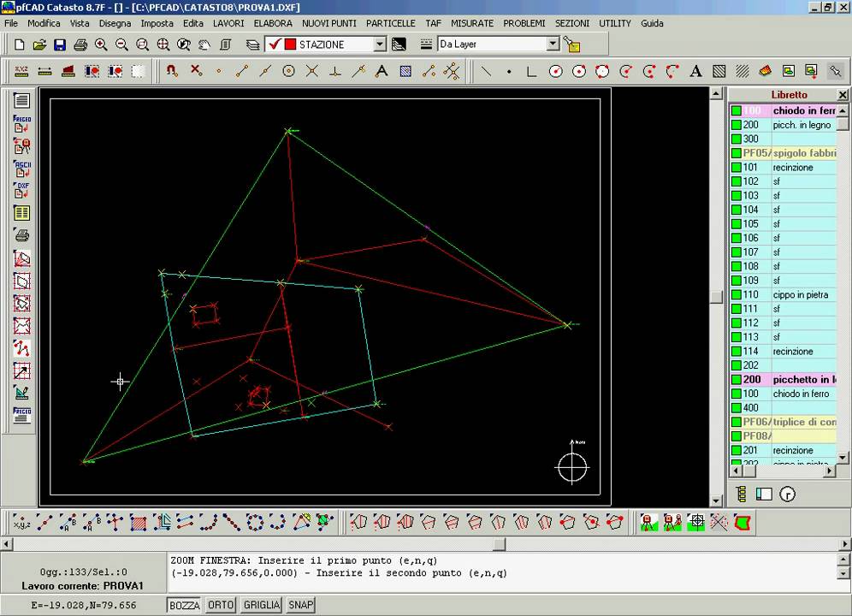Click the command line text area
The width and height of the screenshot is (852, 616).
(x=503, y=572)
